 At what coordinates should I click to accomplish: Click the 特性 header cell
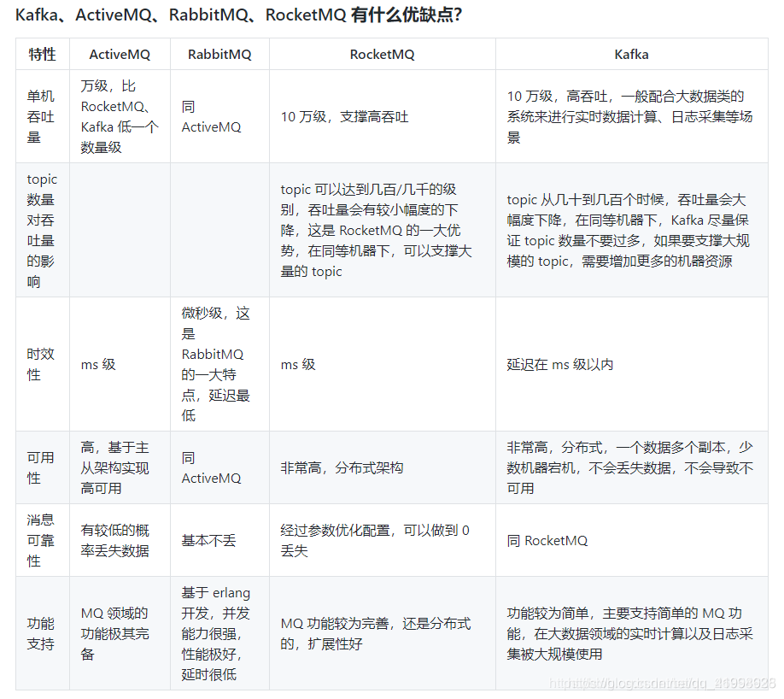pyautogui.click(x=41, y=54)
